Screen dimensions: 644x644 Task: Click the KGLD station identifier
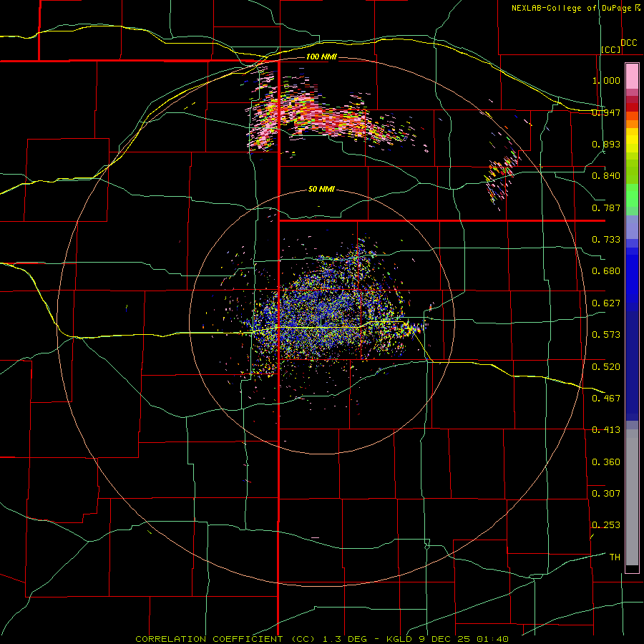(x=399, y=639)
